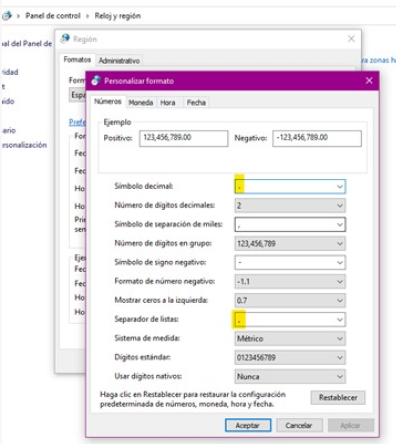Viewport: 396px width, 444px height.
Task: Switch to the Moneda tab
Action: (x=141, y=103)
